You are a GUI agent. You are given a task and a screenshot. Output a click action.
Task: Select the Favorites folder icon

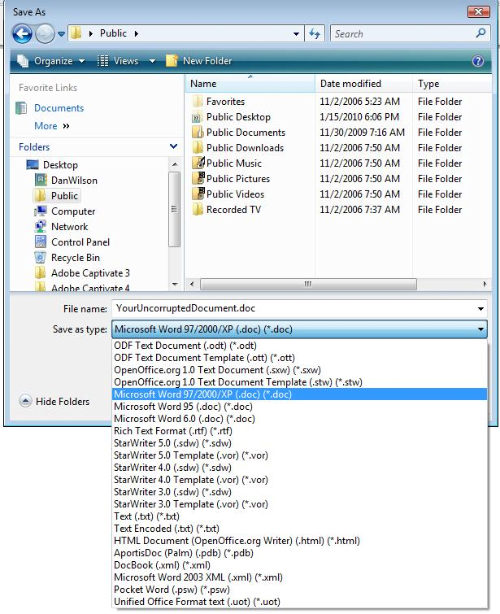(x=197, y=101)
